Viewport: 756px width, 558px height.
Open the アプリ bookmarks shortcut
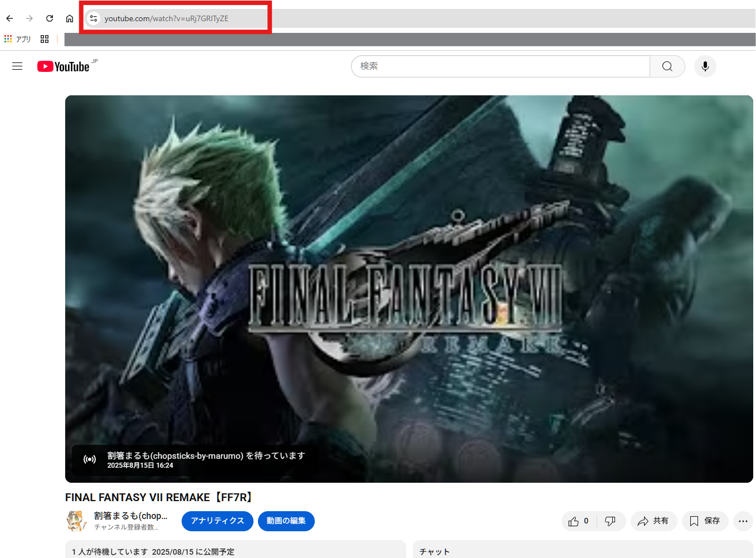coord(18,39)
